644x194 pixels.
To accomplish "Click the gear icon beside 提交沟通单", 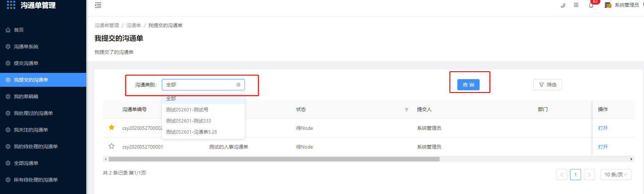I will click(8, 63).
